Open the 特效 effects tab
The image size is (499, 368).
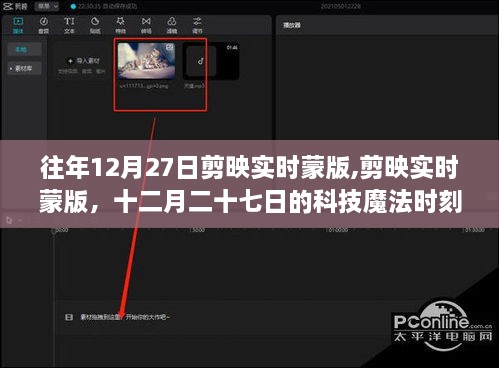[x=120, y=26]
